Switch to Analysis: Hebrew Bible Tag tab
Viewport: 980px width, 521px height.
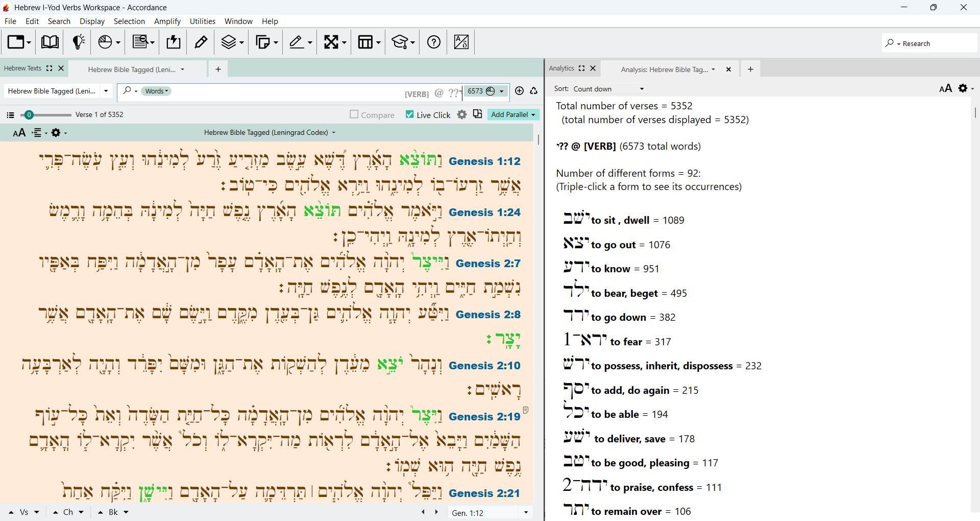664,69
